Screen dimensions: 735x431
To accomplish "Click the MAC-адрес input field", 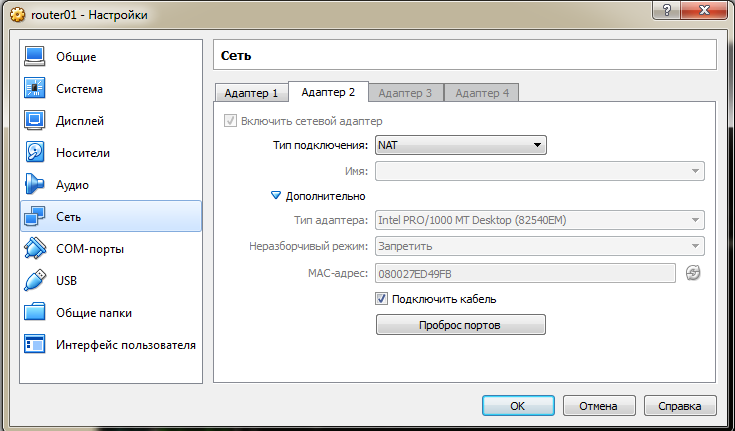I will coord(525,273).
